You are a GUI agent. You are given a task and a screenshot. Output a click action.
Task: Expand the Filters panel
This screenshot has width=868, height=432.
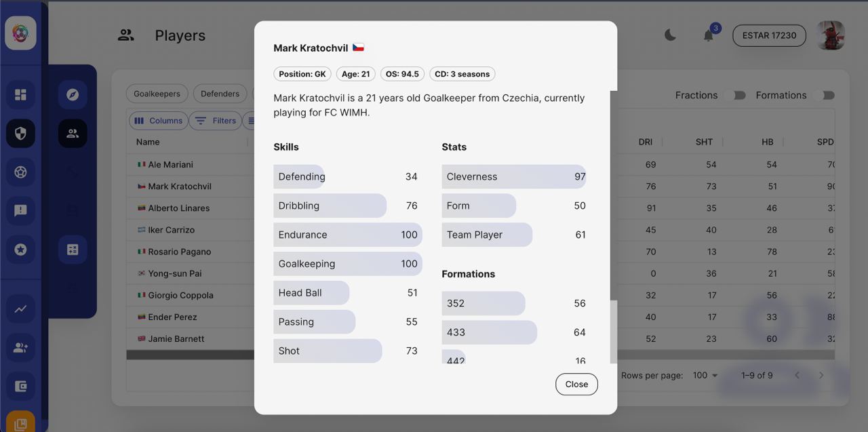[216, 121]
